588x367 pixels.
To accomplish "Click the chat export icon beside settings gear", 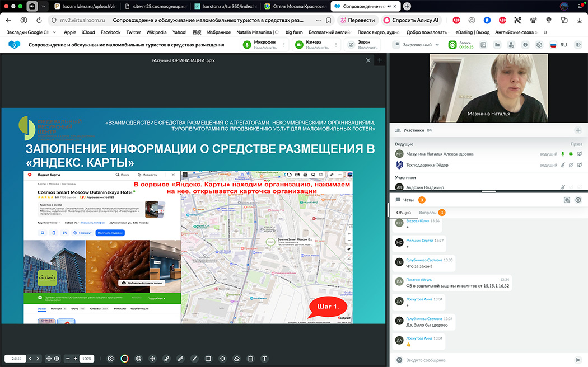I will pos(567,200).
